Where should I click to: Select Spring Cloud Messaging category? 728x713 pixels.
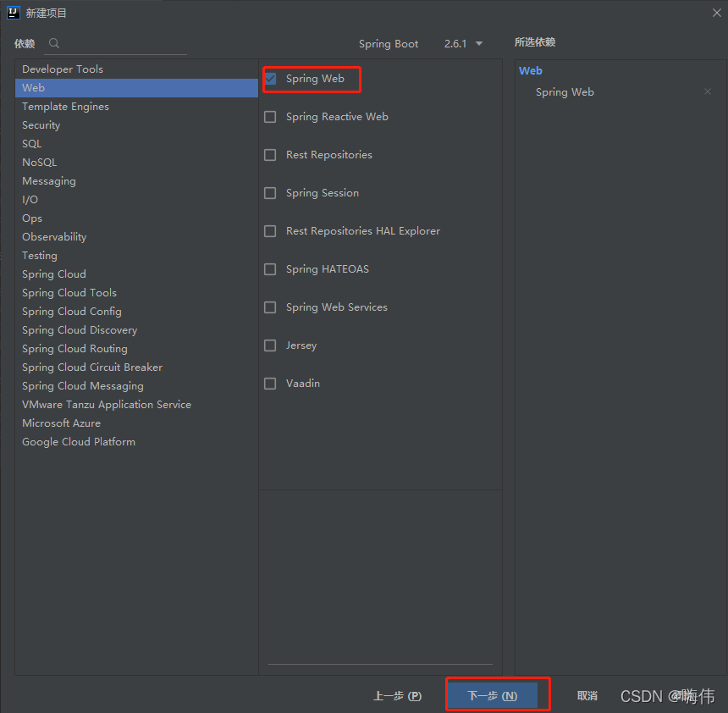(136, 385)
